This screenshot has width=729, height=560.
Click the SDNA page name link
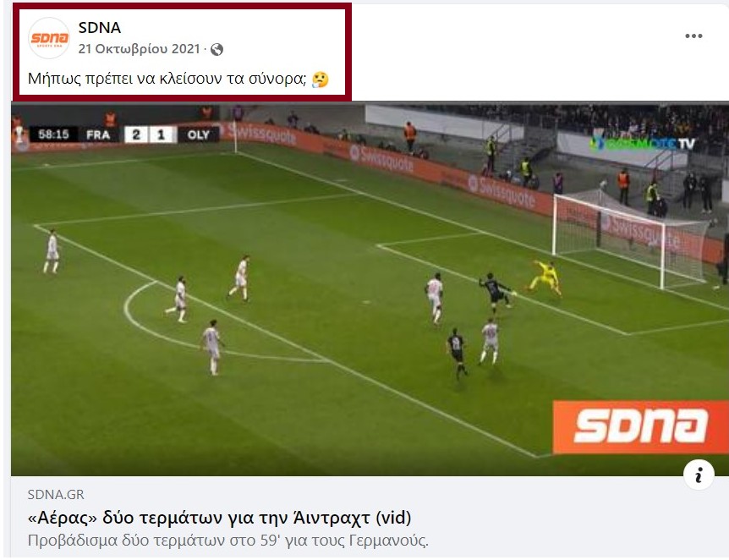click(100, 28)
